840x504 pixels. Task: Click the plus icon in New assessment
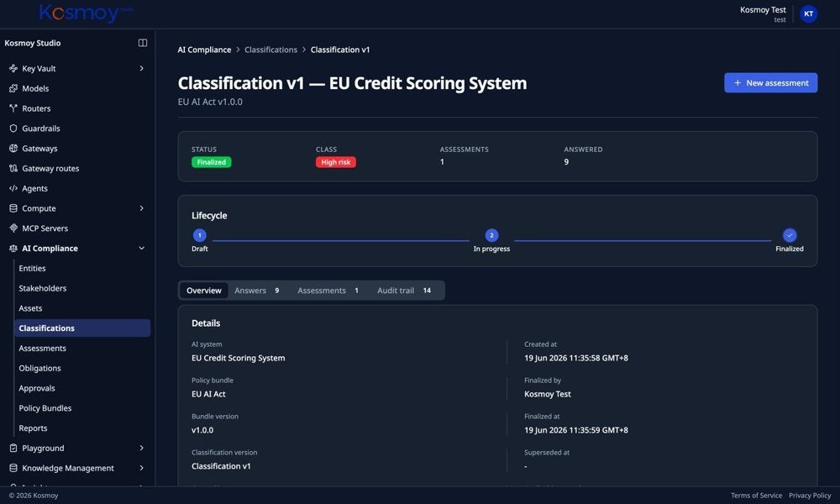(738, 83)
